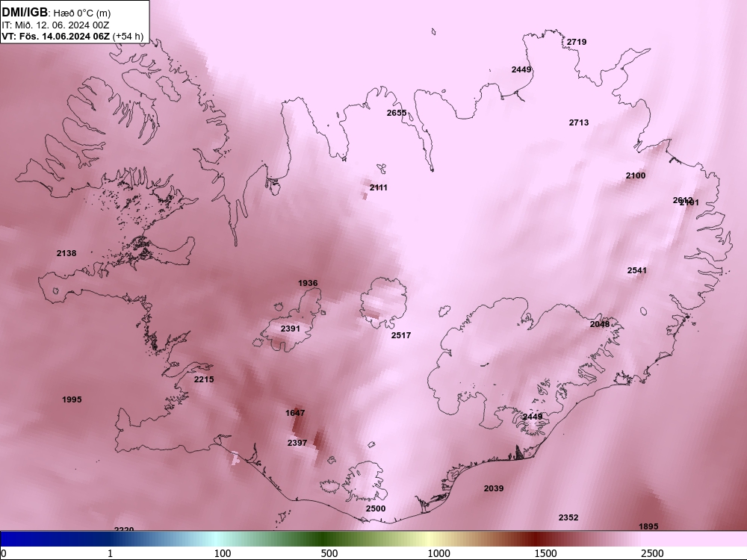Click the 2215 height value
The height and width of the screenshot is (560, 747).
point(204,379)
